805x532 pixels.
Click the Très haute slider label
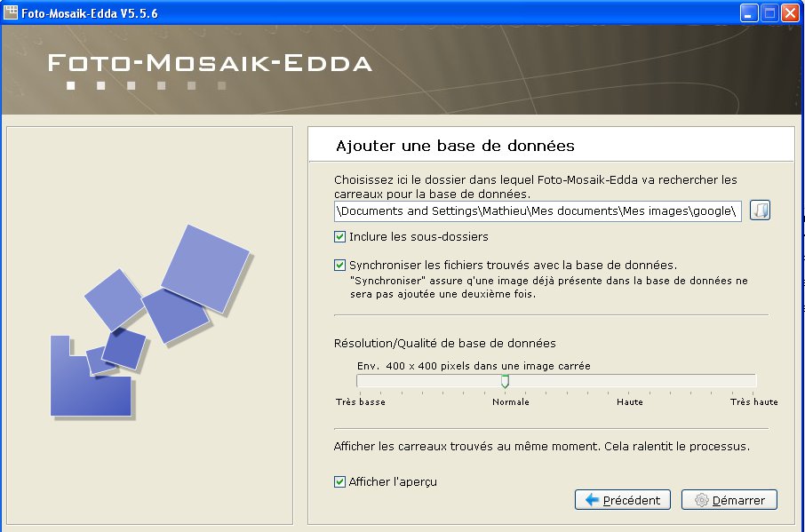click(x=754, y=402)
